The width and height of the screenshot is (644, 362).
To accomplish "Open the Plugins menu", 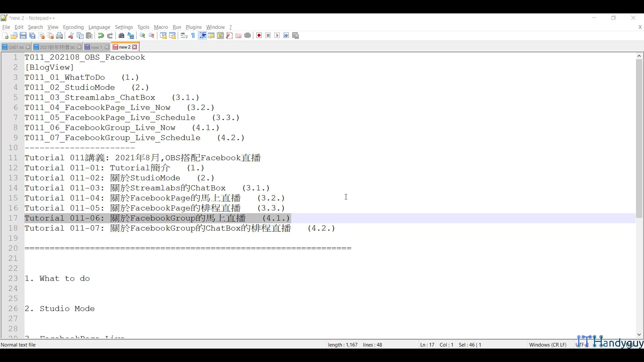I will pyautogui.click(x=194, y=27).
